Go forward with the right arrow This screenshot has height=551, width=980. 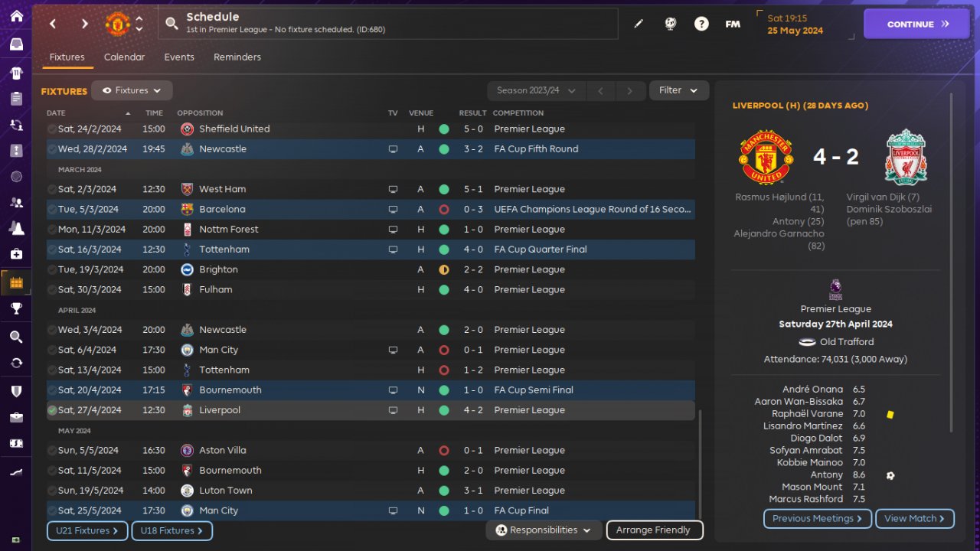pos(84,24)
